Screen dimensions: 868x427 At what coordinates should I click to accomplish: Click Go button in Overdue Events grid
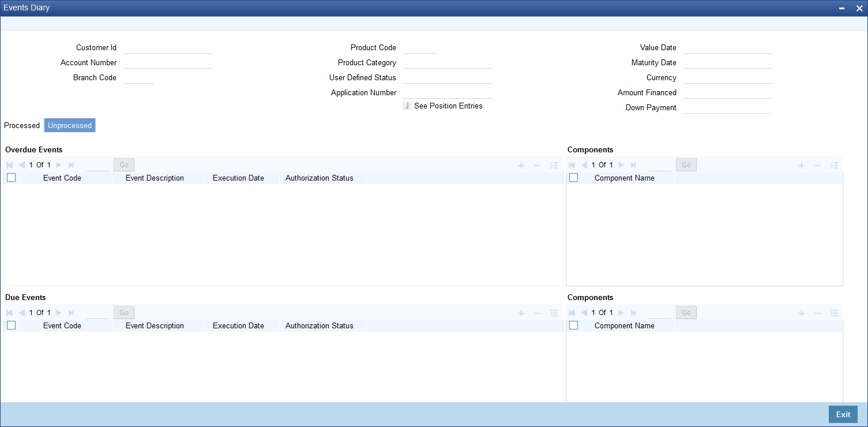pyautogui.click(x=124, y=165)
